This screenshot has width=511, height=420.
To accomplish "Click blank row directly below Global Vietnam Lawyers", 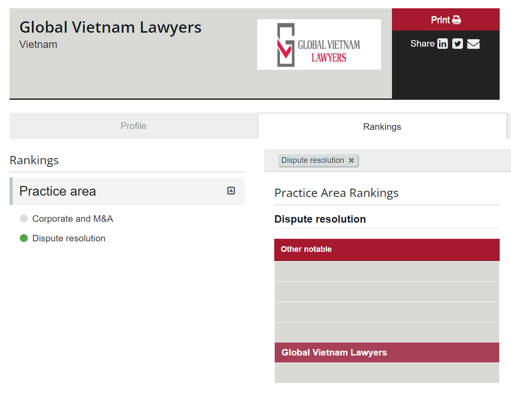I will coord(387,373).
